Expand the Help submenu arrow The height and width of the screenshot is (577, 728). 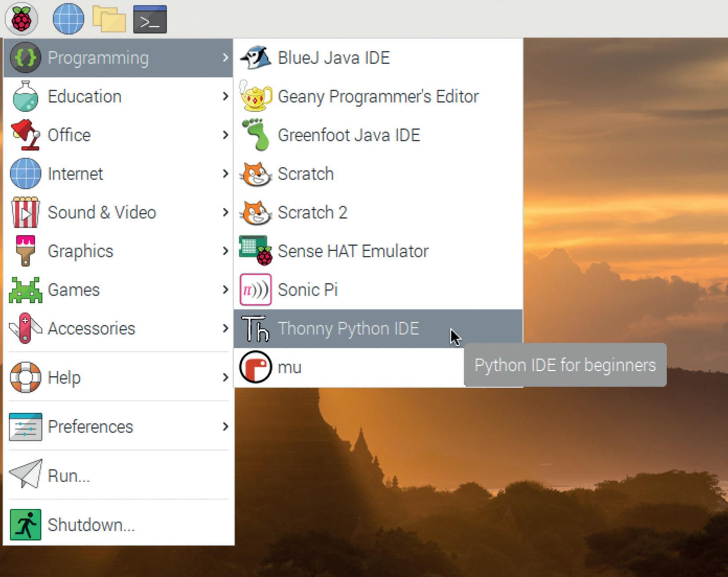(225, 377)
